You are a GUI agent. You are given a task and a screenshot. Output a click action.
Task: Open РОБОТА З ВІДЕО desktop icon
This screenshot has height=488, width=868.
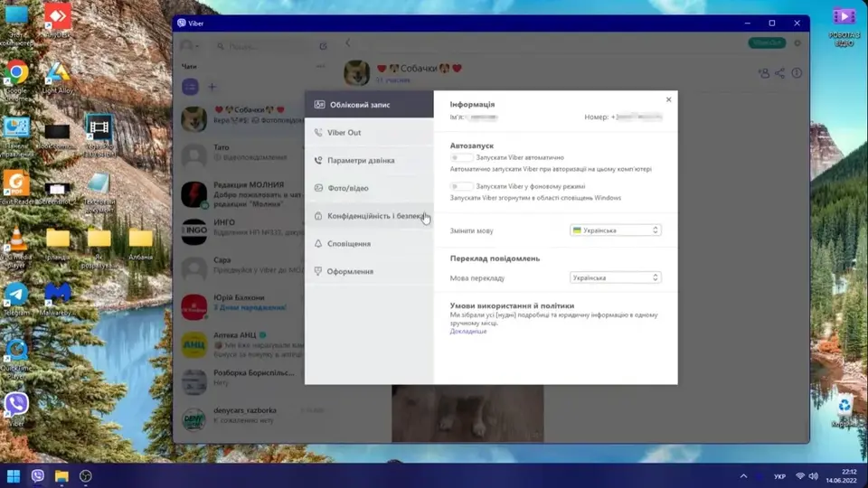(x=844, y=26)
